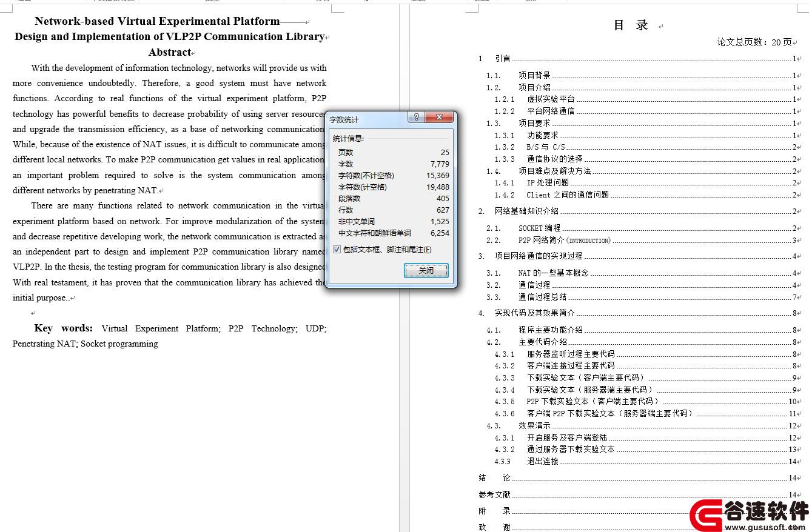Go to TOC entry 服务器监听过程主要代码

click(645, 354)
